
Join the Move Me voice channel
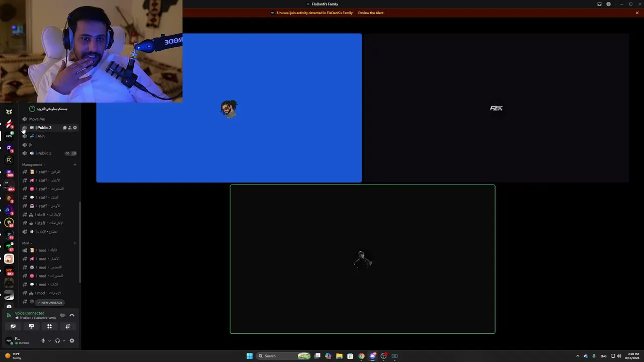(49, 119)
